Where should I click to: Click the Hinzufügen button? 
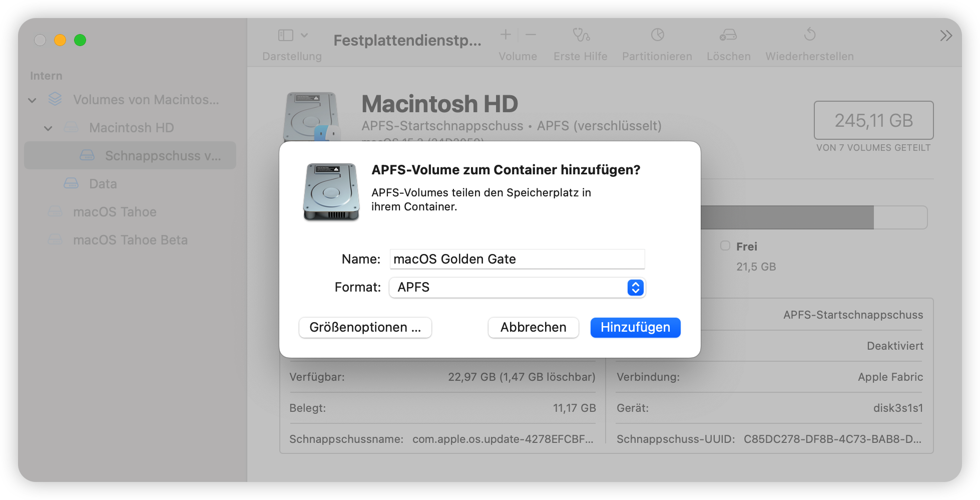tap(635, 328)
